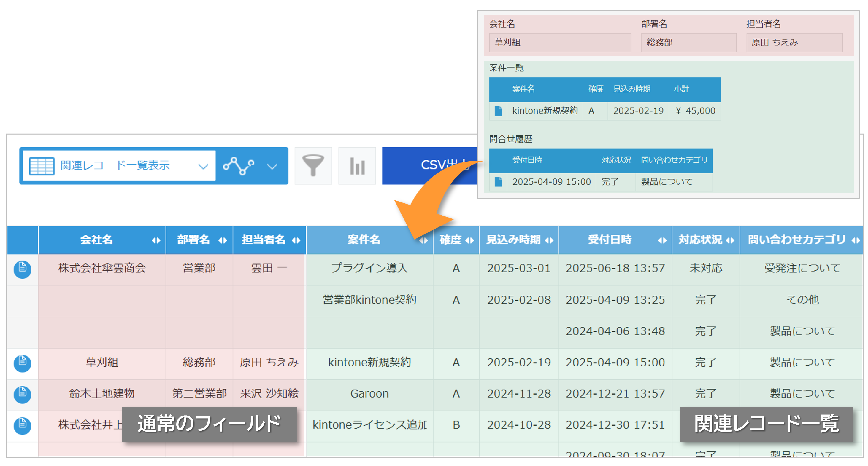
Task: Expand the chevron beside the graph icon
Action: [272, 166]
